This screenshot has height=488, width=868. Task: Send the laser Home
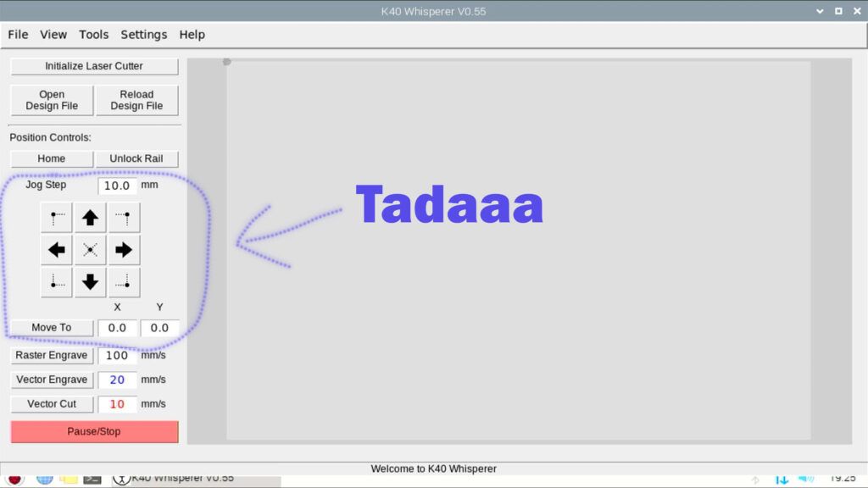[52, 158]
